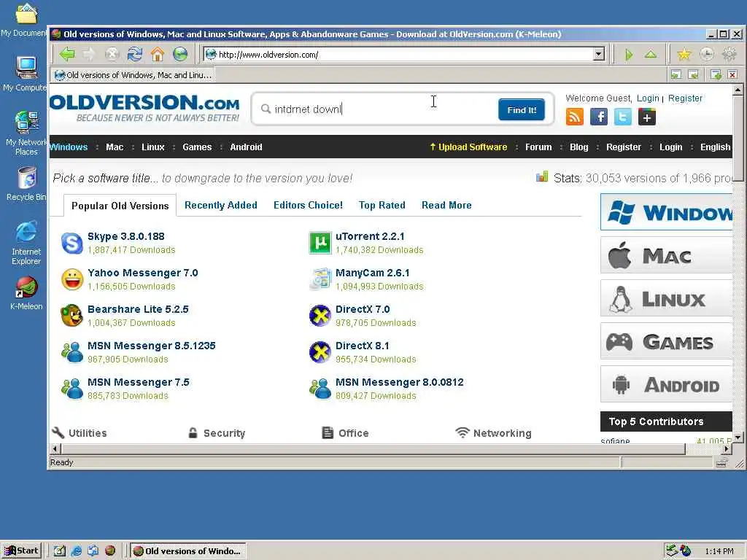Go to the home page via house icon
The image size is (747, 560).
tap(158, 54)
